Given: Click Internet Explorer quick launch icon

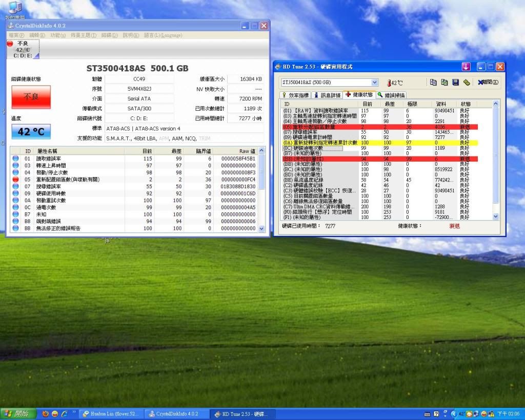Looking at the screenshot, I should tap(64, 413).
